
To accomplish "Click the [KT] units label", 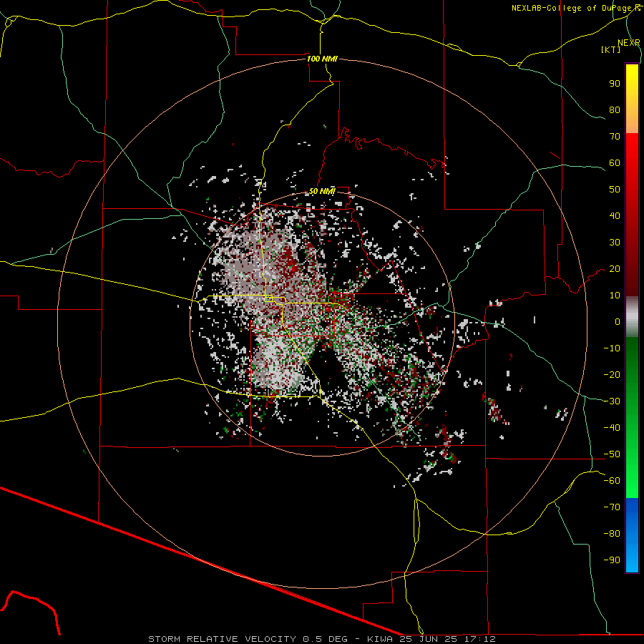I will click(610, 49).
